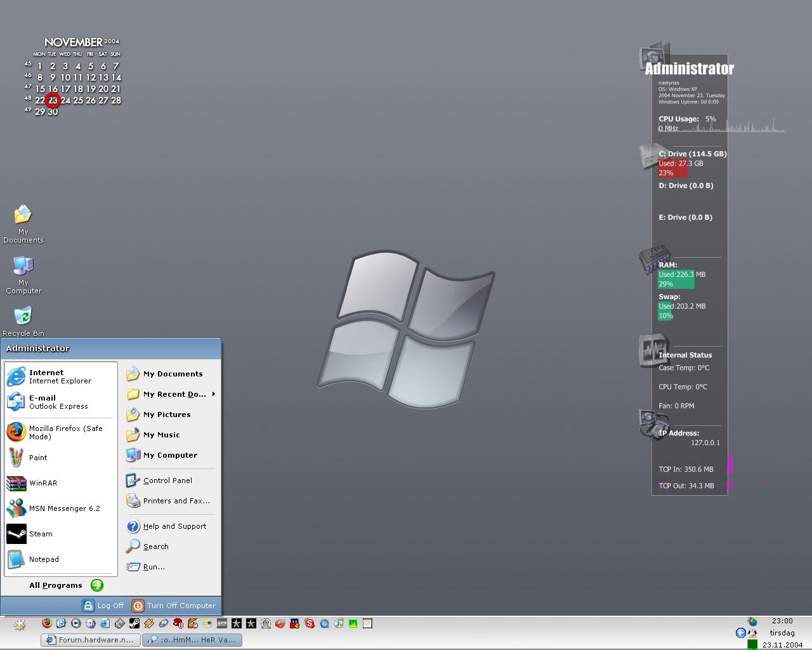The image size is (812, 650).
Task: Click the Start button star icon
Action: (19, 625)
